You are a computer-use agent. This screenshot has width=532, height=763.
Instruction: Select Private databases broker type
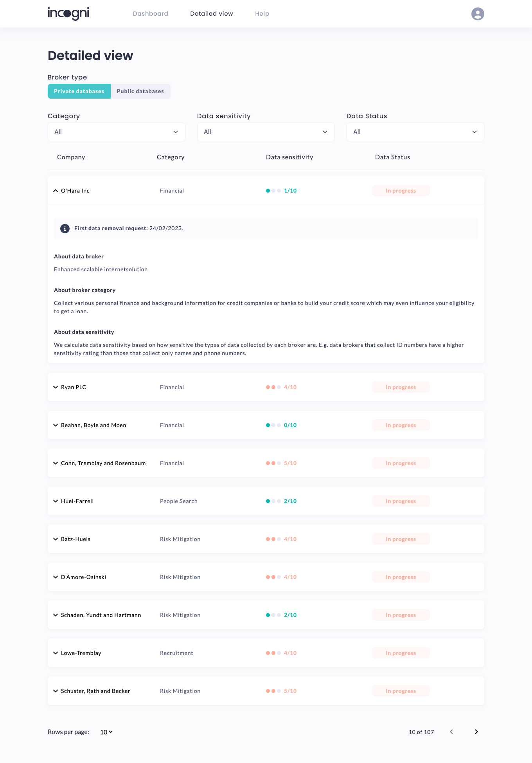[79, 91]
